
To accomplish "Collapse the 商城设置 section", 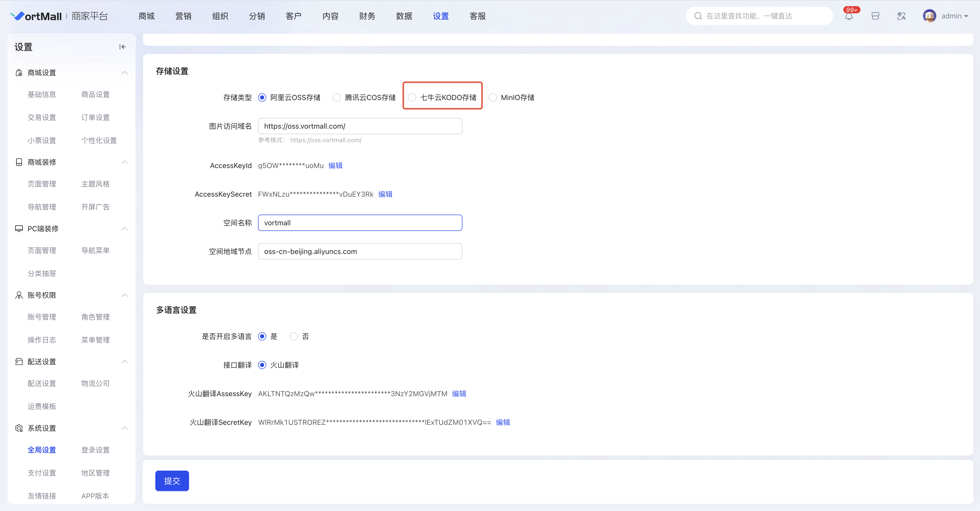I will (x=124, y=73).
